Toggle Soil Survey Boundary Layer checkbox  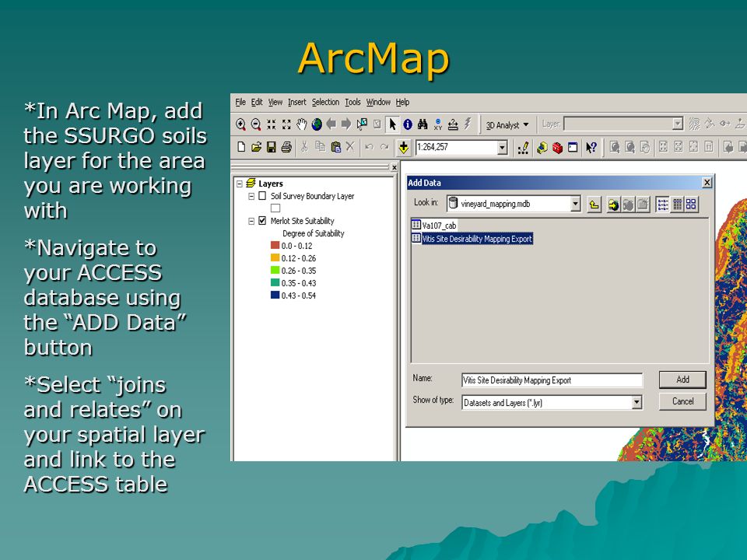[262, 196]
